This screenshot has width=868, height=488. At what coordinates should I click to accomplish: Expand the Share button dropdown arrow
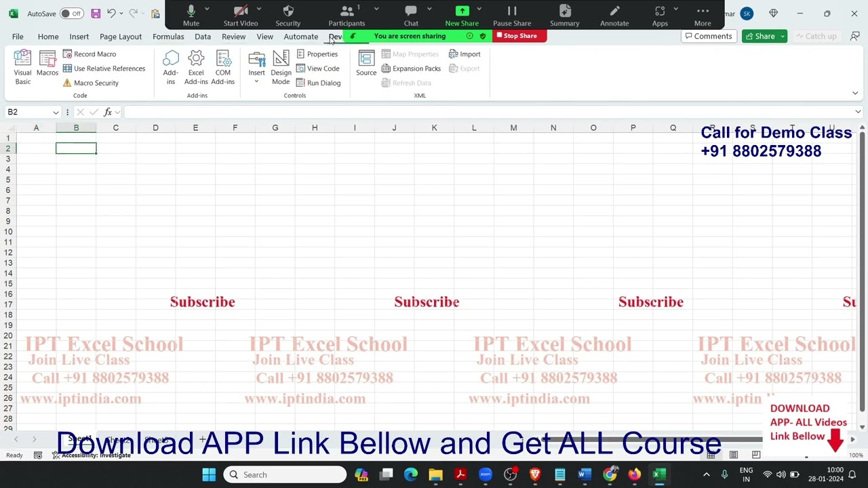click(x=783, y=36)
